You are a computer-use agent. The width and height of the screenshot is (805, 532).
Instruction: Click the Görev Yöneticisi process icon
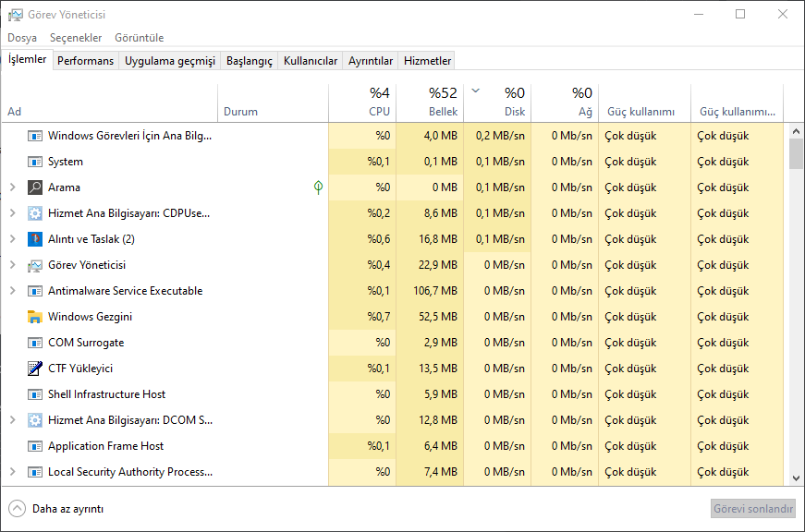(x=35, y=265)
